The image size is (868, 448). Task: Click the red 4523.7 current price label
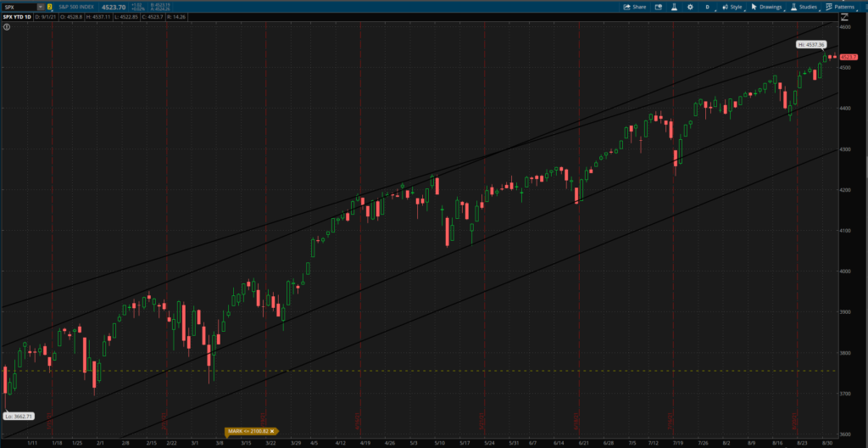point(848,57)
